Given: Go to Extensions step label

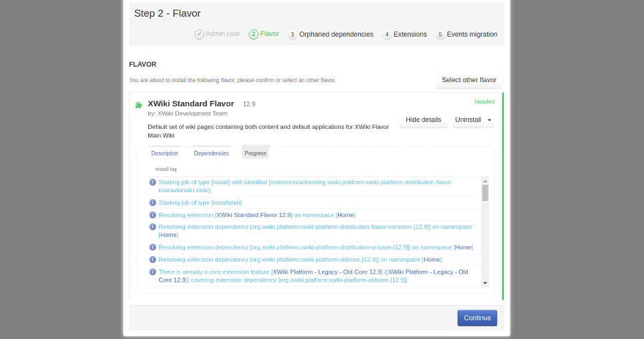Looking at the screenshot, I should click(x=410, y=35).
